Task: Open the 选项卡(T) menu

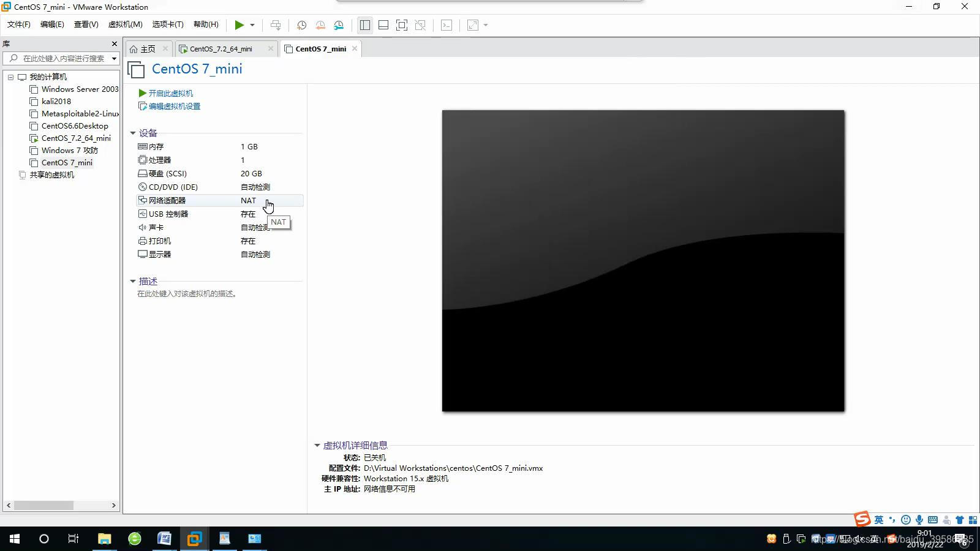Action: click(168, 24)
